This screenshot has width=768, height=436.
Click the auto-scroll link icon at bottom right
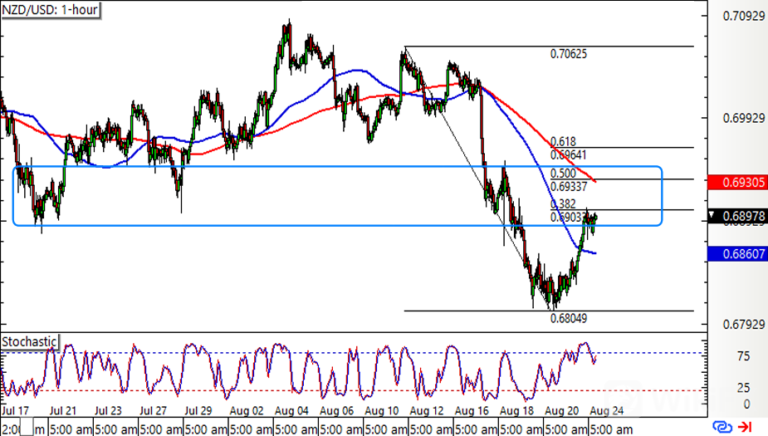720,427
